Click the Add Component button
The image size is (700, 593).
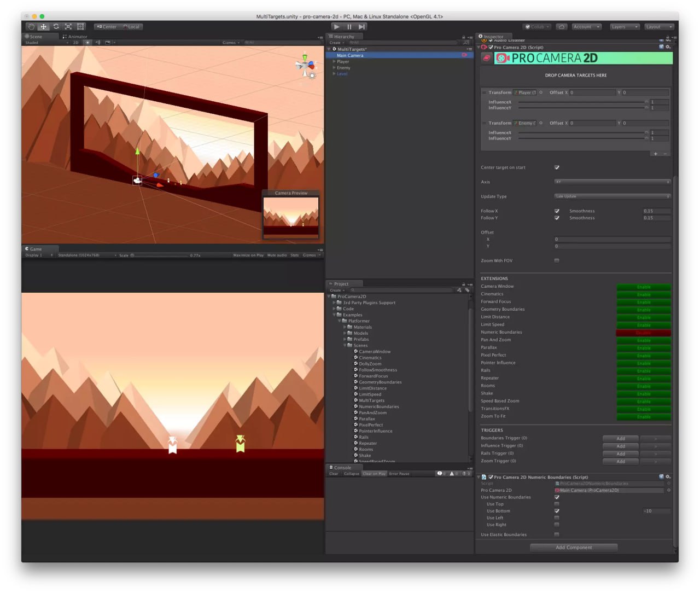574,548
